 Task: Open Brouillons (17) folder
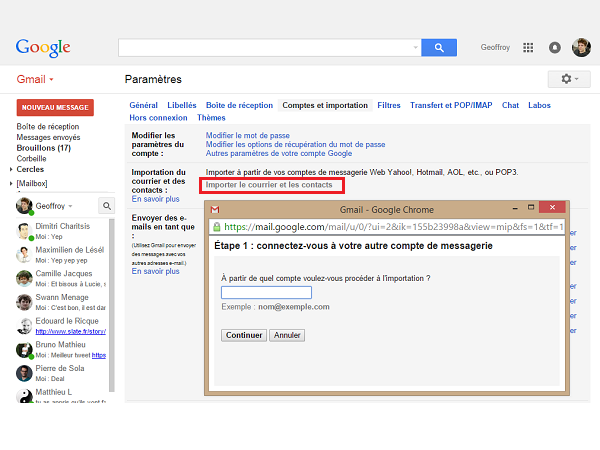click(x=44, y=148)
